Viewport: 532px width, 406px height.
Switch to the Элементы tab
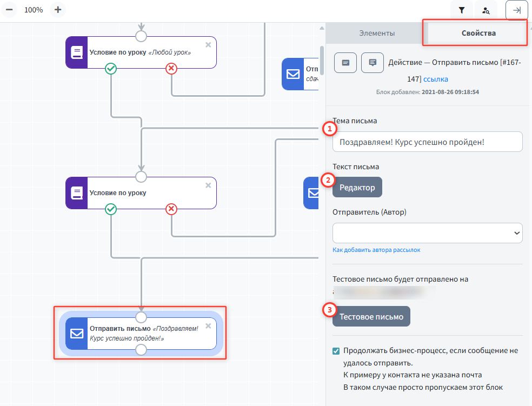377,34
